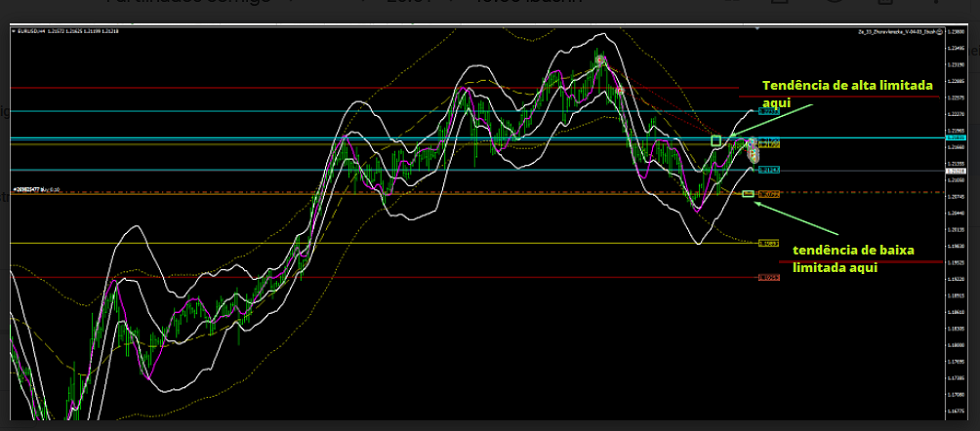
Task: Click the EURUSD,H4 symbol label
Action: coord(29,33)
